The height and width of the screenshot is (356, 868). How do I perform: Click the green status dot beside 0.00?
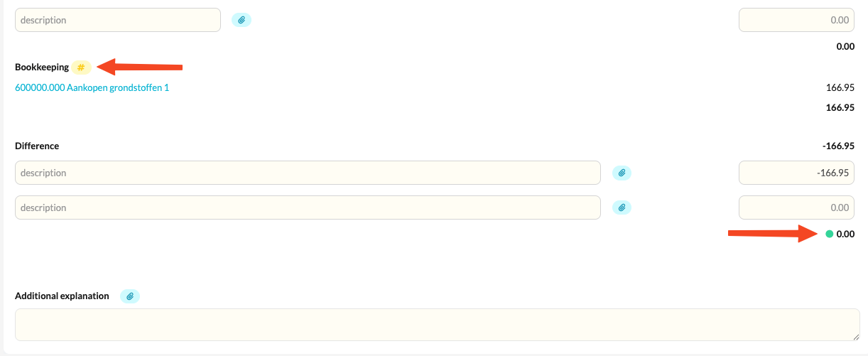pos(829,234)
